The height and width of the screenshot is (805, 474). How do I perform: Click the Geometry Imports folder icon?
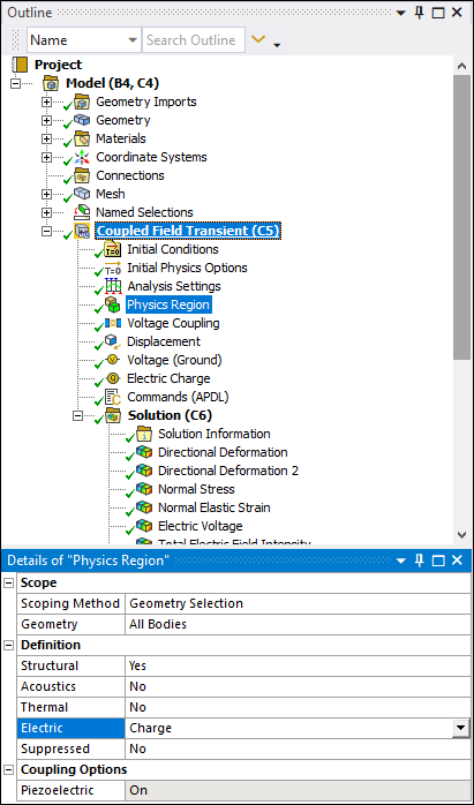pos(82,102)
